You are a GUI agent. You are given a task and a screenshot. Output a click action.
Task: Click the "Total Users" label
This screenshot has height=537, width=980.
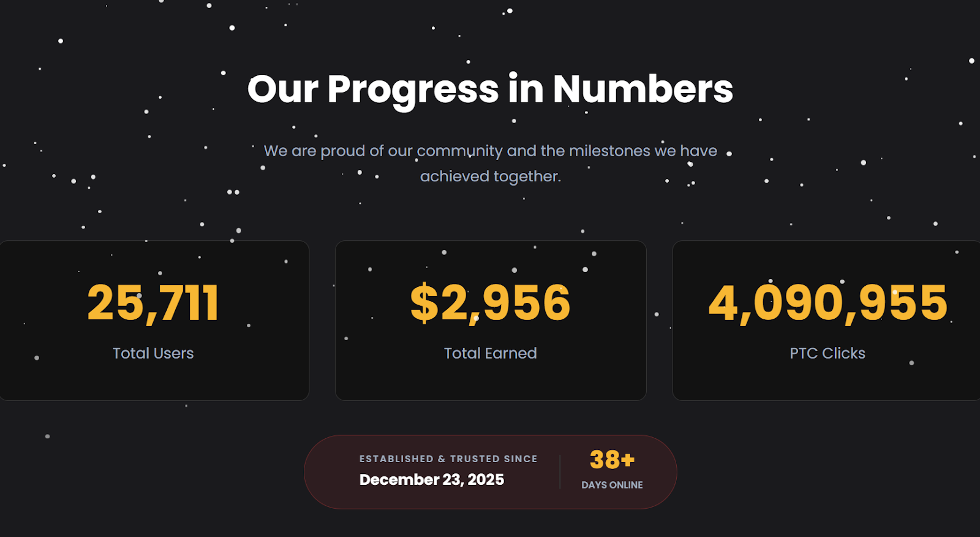153,353
